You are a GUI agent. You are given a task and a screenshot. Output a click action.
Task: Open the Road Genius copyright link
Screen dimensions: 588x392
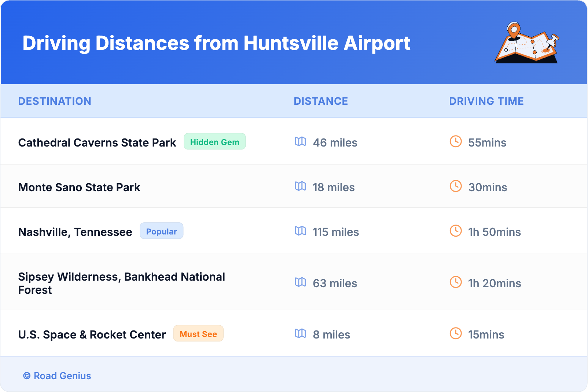tap(57, 376)
